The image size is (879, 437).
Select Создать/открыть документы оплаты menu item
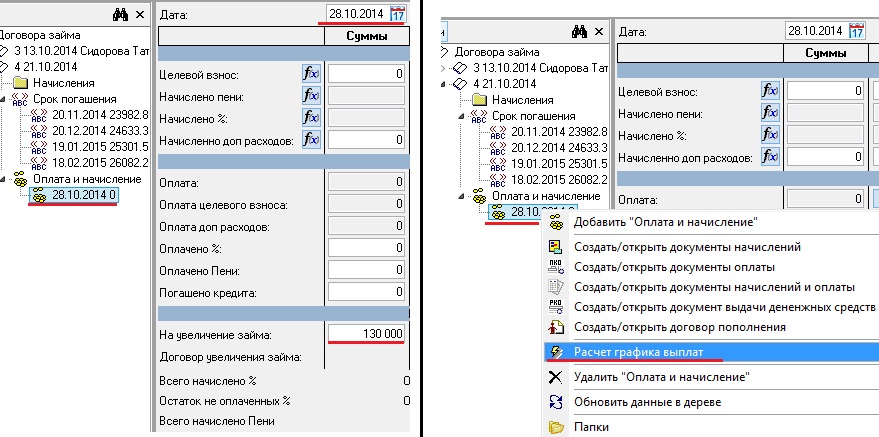coord(674,267)
